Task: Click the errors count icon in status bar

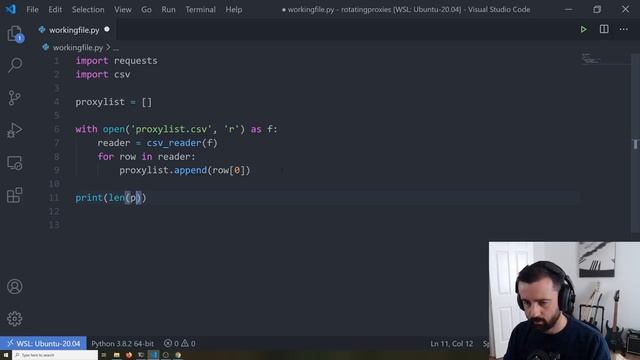Action: [x=168, y=344]
